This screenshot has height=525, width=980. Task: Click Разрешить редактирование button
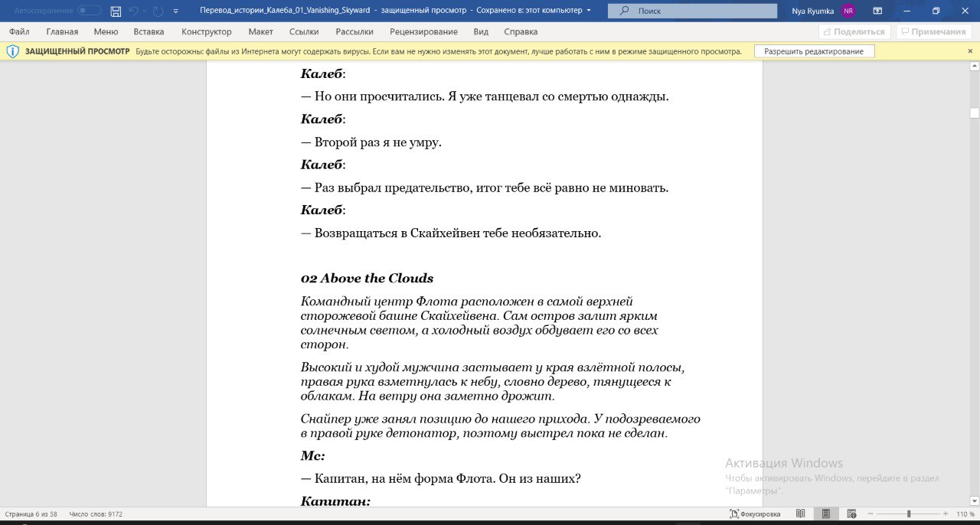coord(814,51)
